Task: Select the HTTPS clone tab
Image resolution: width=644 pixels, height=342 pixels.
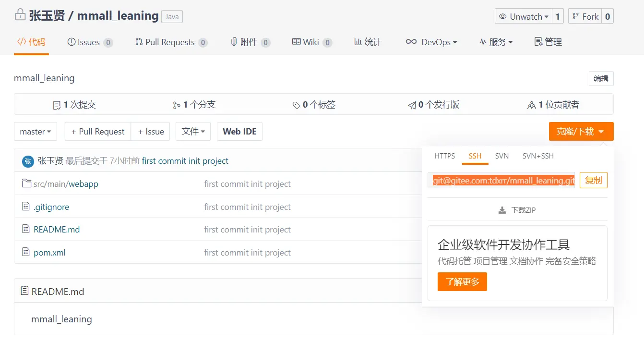Action: point(444,156)
